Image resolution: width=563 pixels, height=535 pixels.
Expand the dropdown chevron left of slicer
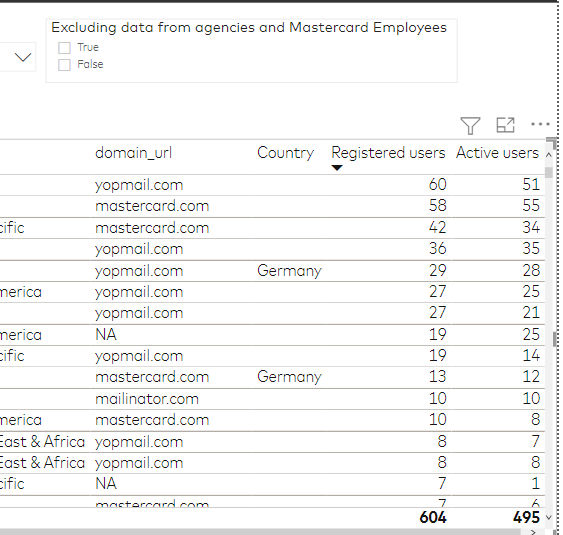pyautogui.click(x=23, y=57)
